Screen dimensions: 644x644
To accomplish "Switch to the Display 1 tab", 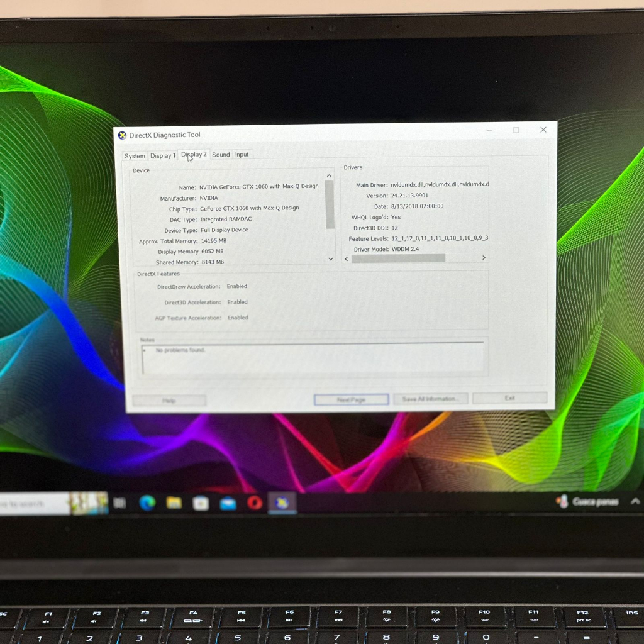I will (x=163, y=155).
